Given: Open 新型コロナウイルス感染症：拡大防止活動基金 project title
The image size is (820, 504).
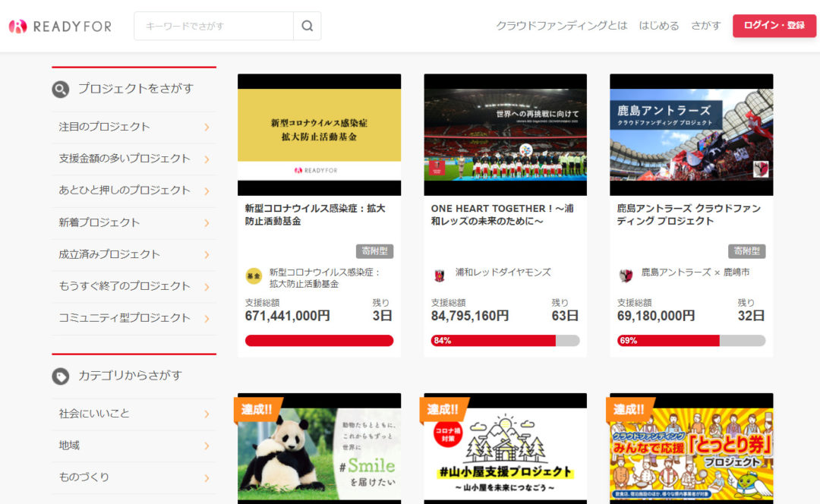Looking at the screenshot, I should pos(315,215).
